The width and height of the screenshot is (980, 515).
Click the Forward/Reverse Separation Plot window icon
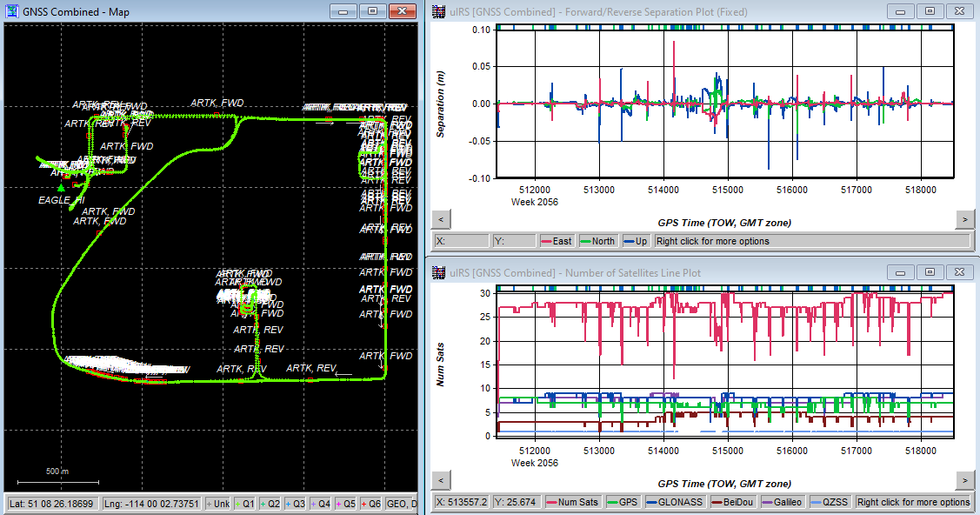[439, 11]
